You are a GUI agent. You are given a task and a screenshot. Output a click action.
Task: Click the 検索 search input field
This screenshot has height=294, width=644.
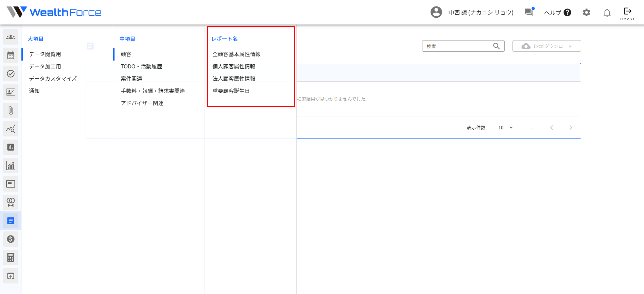[458, 46]
